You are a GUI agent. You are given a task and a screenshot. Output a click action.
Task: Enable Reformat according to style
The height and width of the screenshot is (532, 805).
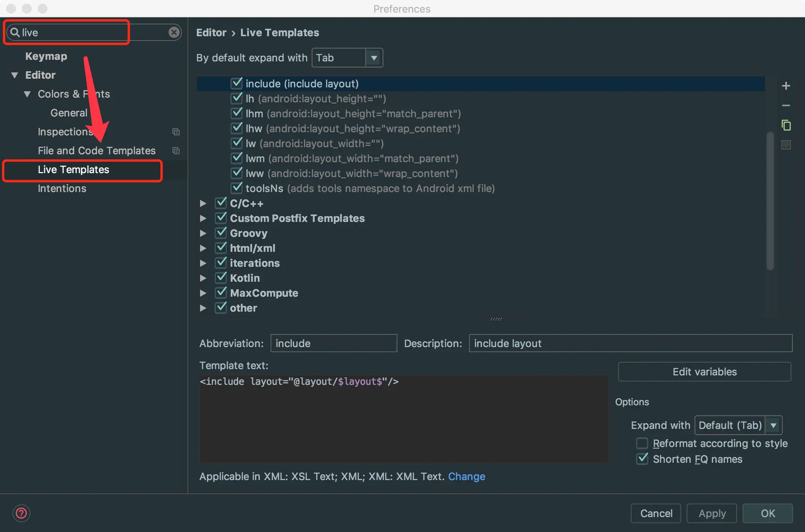point(642,443)
